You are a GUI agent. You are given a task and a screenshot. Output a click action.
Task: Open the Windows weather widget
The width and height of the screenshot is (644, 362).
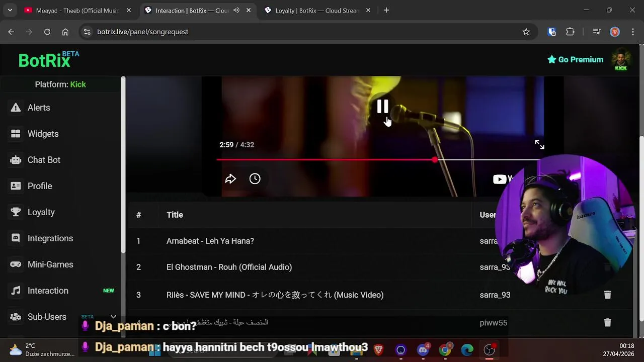(x=41, y=349)
